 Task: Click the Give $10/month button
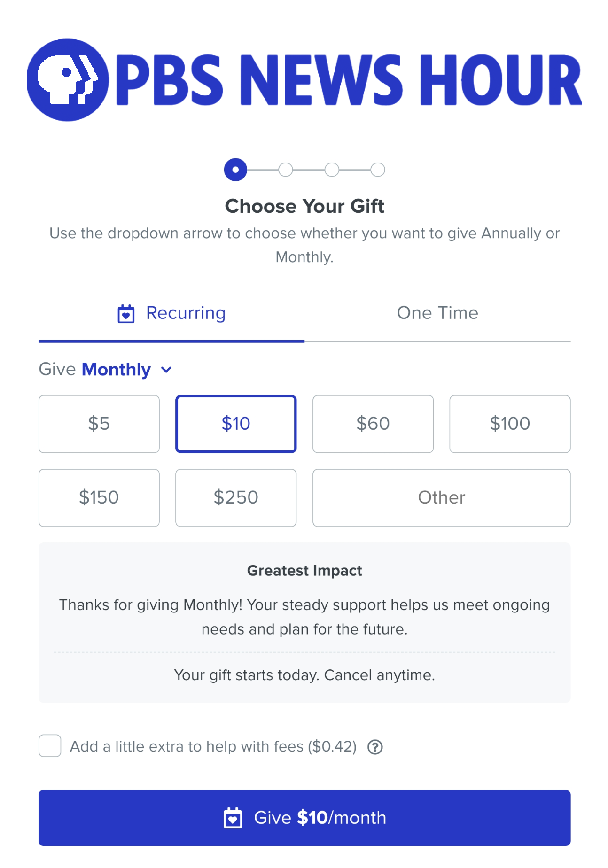304,818
